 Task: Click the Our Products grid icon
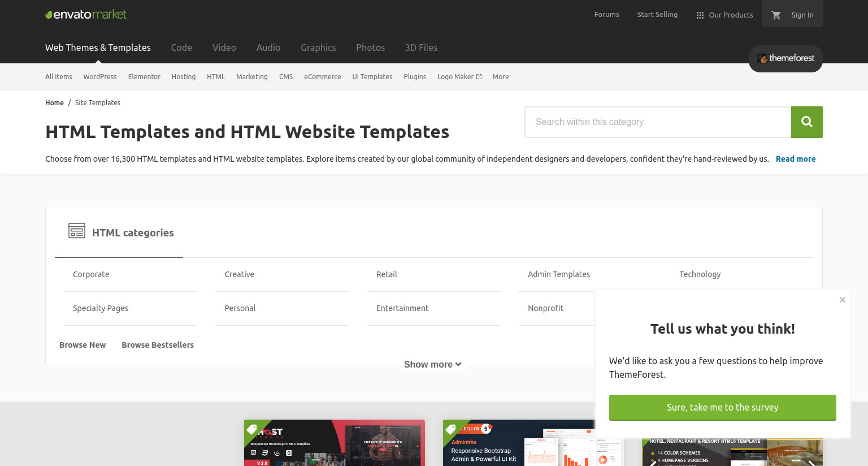pos(700,15)
